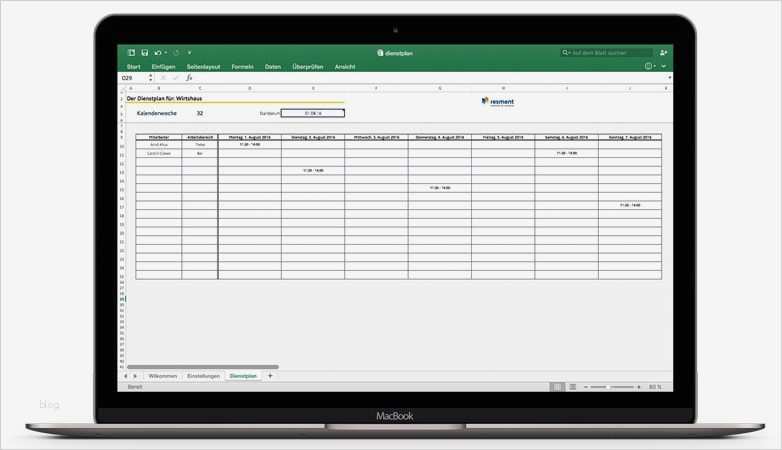
Task: Click the resment logo image
Action: [498, 101]
